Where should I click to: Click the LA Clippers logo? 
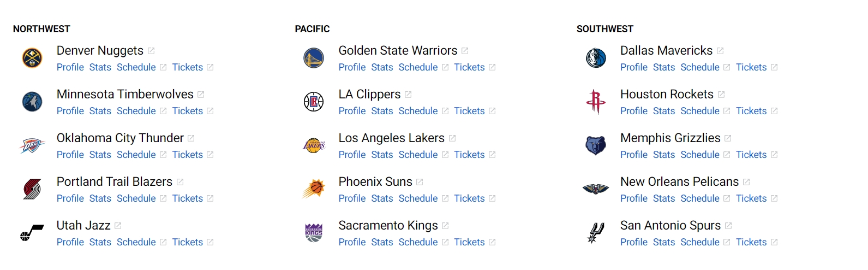click(x=314, y=102)
